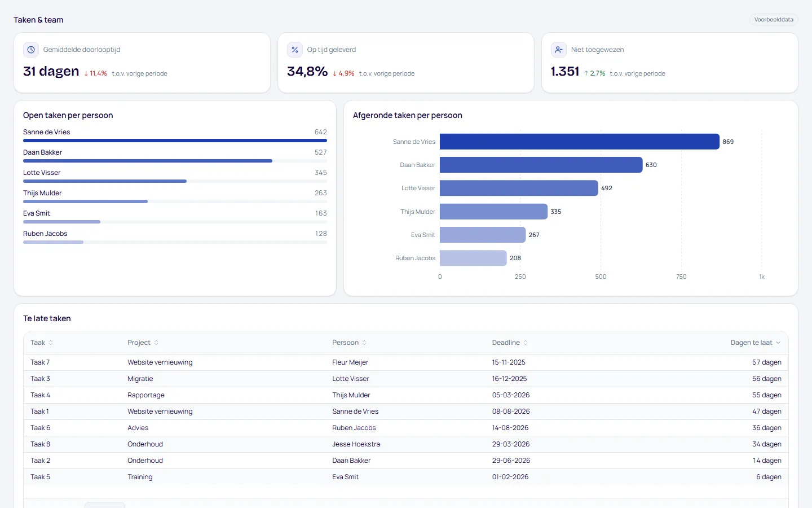Click the 1.351 metric value
Screen dimensions: 812x508
pyautogui.click(x=565, y=71)
